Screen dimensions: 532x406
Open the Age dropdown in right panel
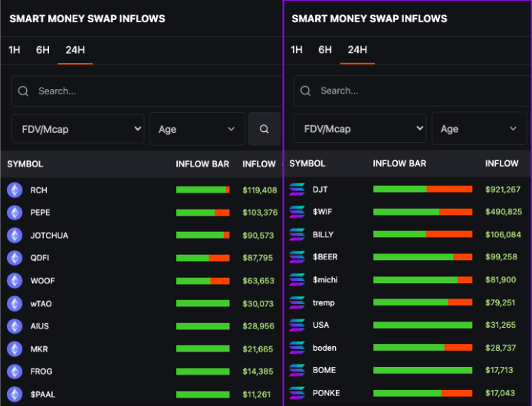479,128
